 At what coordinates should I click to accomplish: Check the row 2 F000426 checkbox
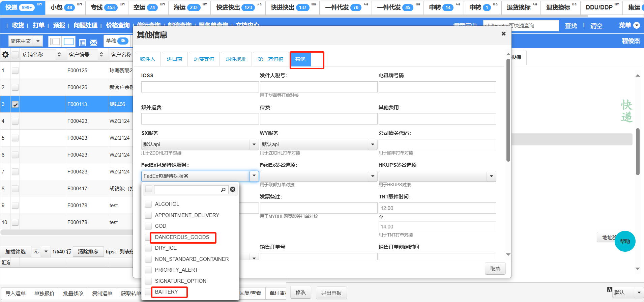pyautogui.click(x=15, y=87)
